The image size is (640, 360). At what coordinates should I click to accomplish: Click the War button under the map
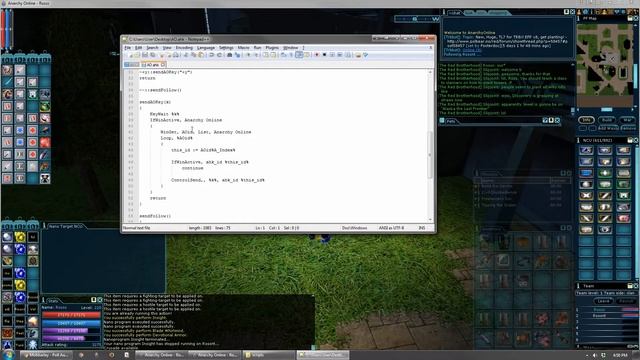click(x=627, y=120)
